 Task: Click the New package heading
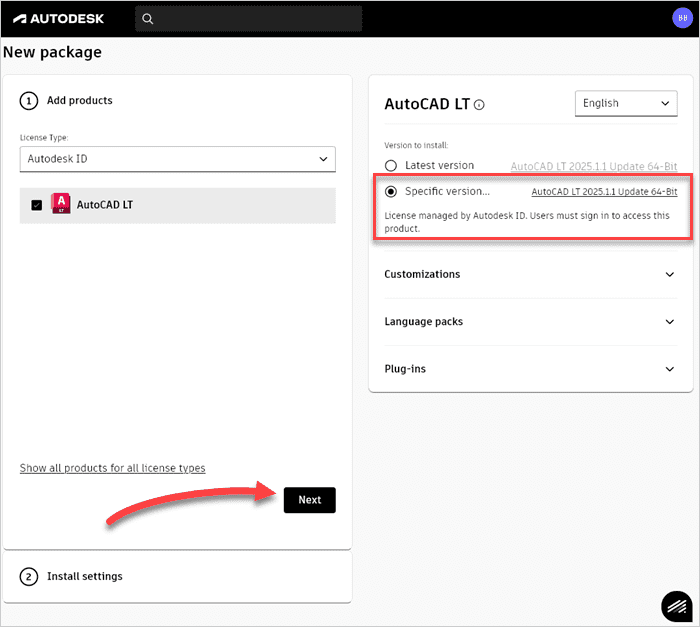pyautogui.click(x=52, y=52)
